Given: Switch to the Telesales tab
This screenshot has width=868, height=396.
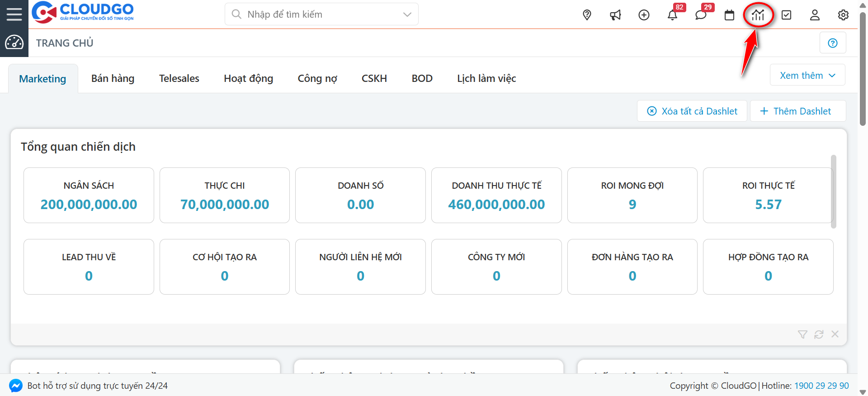Looking at the screenshot, I should point(179,78).
